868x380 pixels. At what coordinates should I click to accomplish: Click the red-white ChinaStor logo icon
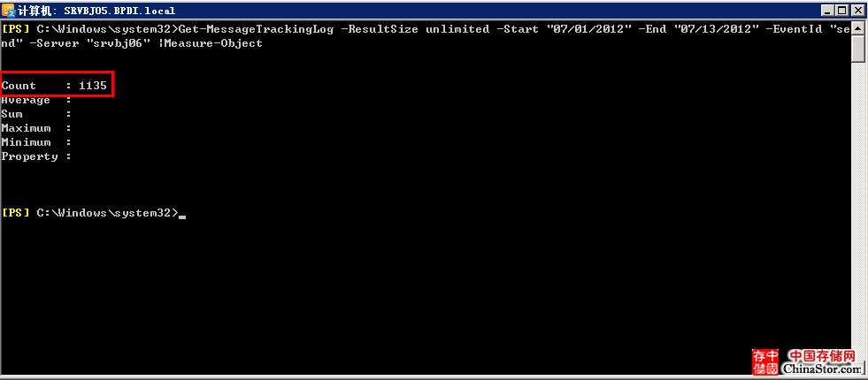tap(765, 361)
